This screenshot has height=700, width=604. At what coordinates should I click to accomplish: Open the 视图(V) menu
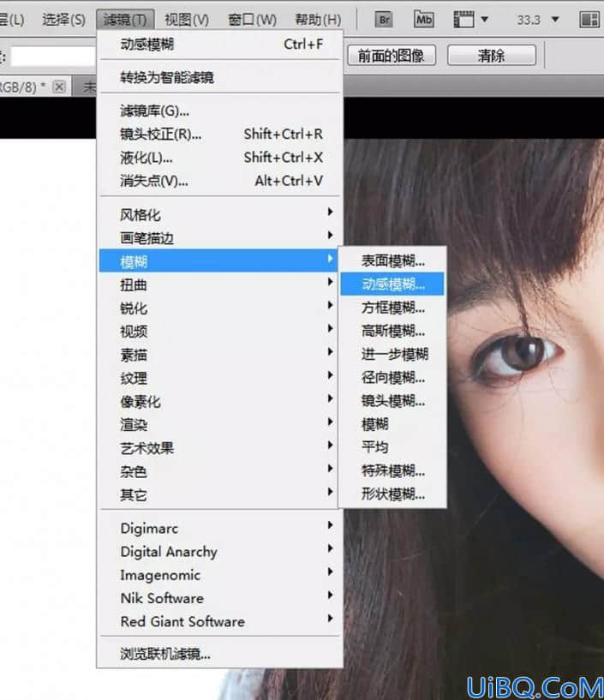[x=187, y=20]
